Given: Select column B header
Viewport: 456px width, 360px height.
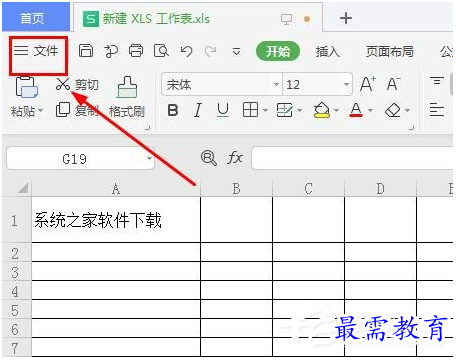Looking at the screenshot, I should [236, 188].
